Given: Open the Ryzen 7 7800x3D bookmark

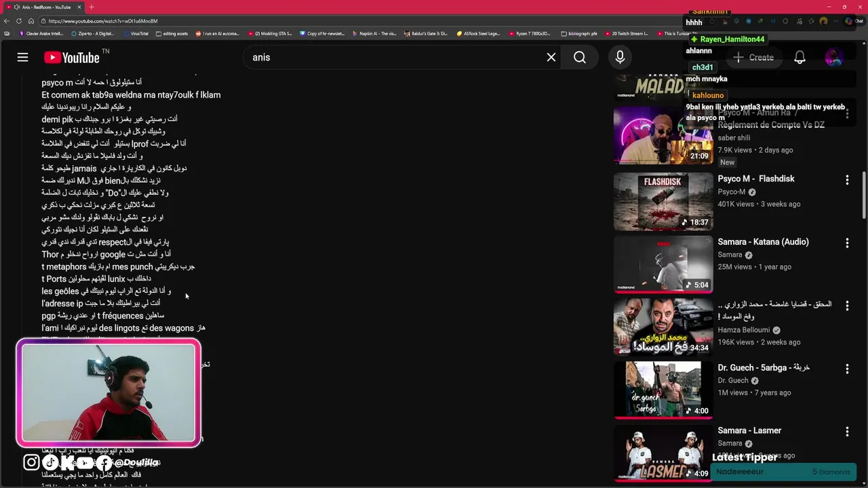Looking at the screenshot, I should click(530, 33).
